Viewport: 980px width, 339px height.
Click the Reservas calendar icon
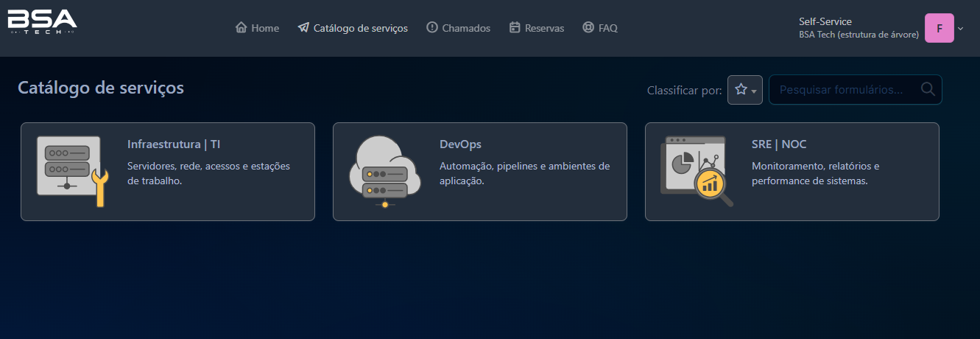515,28
